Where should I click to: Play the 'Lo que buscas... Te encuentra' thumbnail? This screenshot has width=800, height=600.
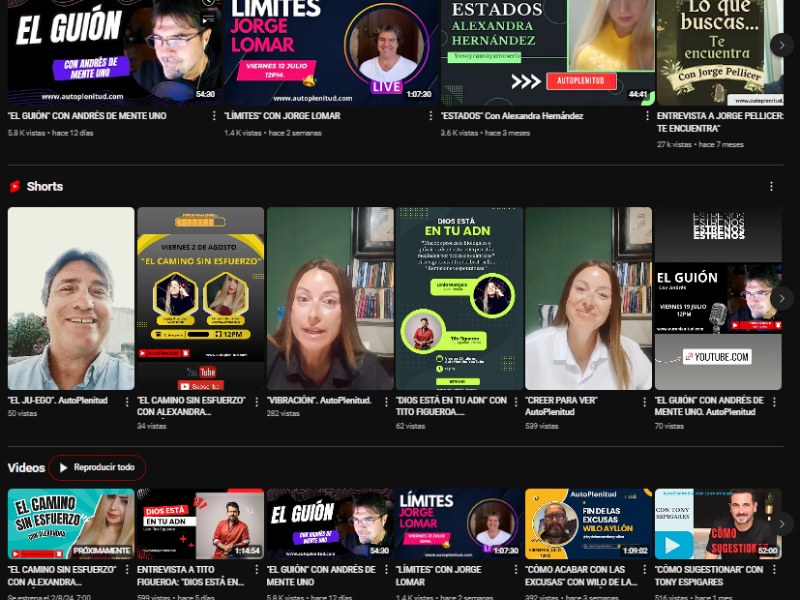(x=720, y=51)
